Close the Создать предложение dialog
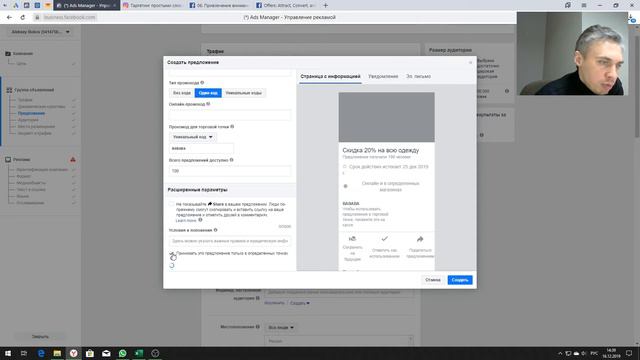Screen dimensions: 640x360 (470, 62)
